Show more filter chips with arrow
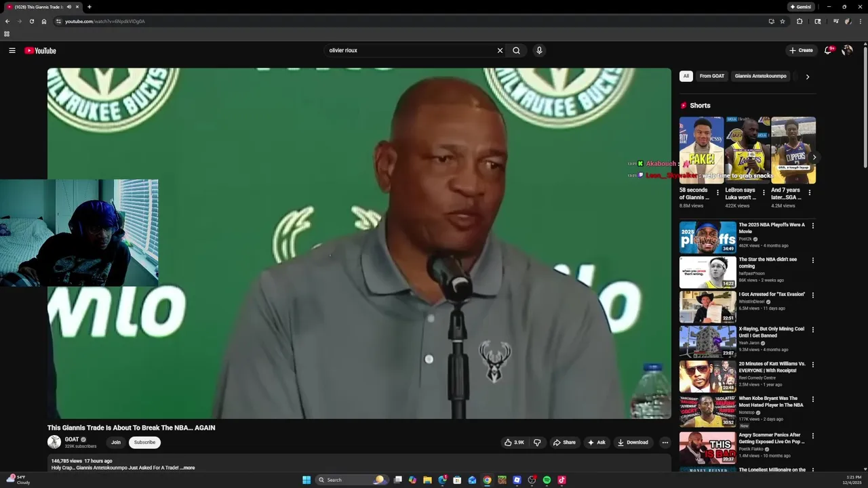Image resolution: width=868 pixels, height=488 pixels. click(x=807, y=77)
